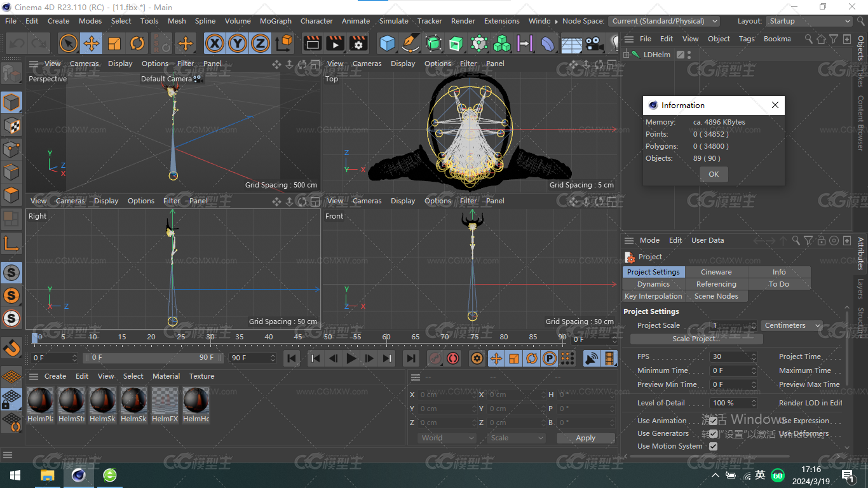Open Cinema 4D from Windows taskbar
This screenshot has height=488, width=868.
(x=79, y=475)
